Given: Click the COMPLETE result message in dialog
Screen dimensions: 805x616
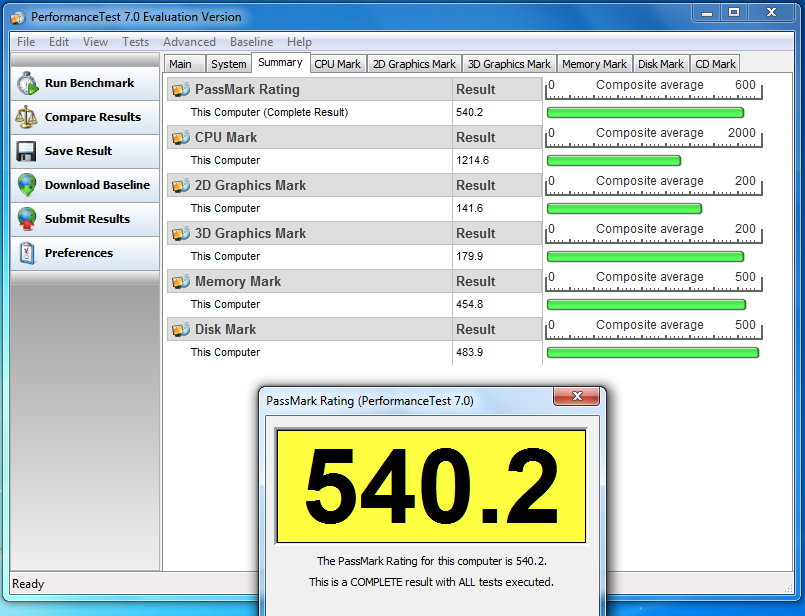Looking at the screenshot, I should click(431, 582).
